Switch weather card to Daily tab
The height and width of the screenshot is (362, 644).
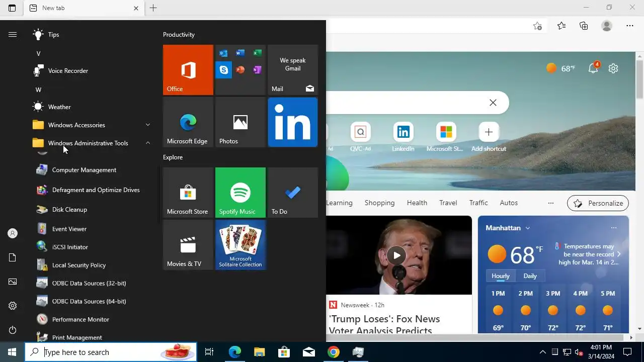pos(530,276)
